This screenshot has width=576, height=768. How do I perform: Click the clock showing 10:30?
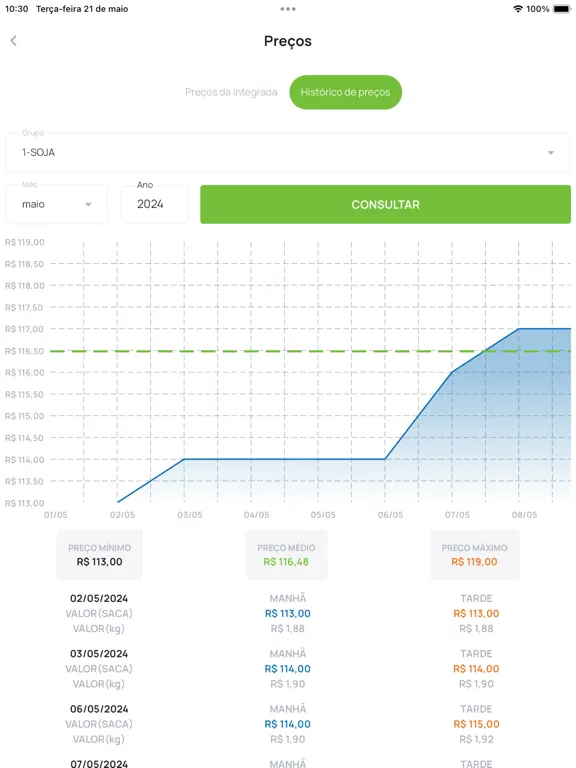tap(16, 9)
